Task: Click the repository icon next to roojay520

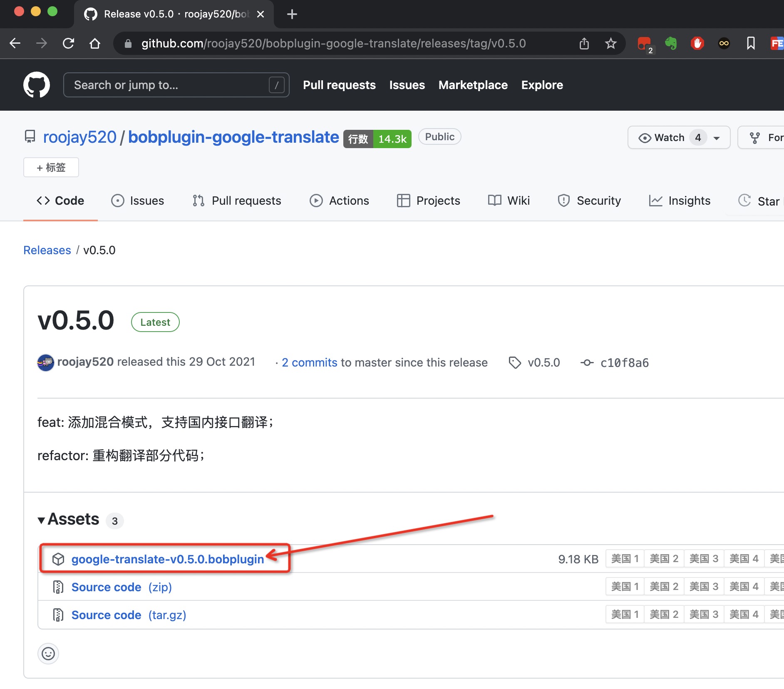Action: tap(30, 137)
